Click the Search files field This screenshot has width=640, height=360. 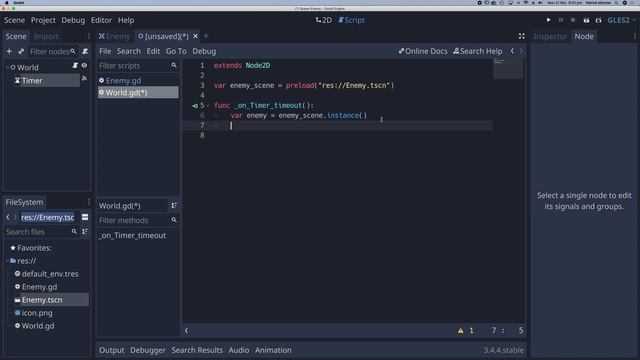(41, 232)
